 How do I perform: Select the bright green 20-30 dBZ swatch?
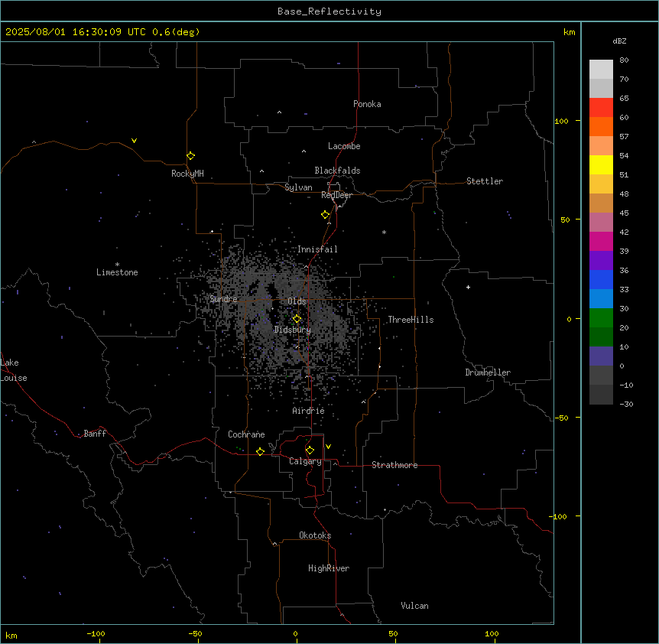tap(601, 318)
